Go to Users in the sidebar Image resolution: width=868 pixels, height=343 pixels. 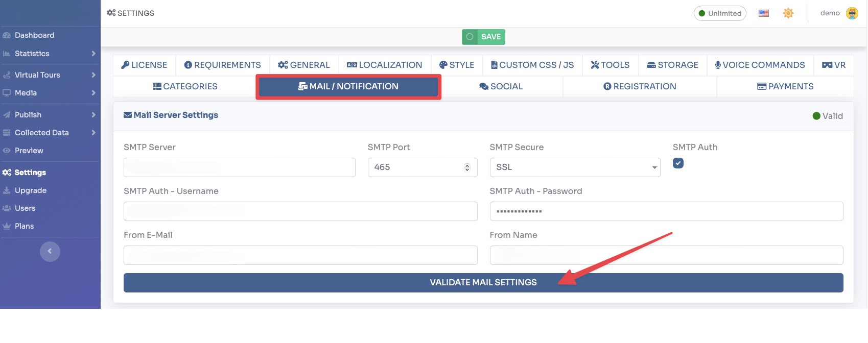[25, 208]
